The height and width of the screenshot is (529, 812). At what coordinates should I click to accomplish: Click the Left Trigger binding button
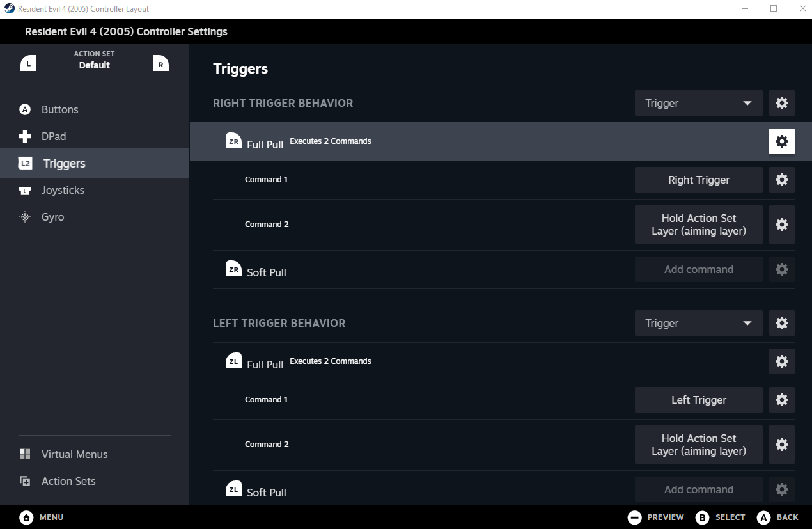698,400
